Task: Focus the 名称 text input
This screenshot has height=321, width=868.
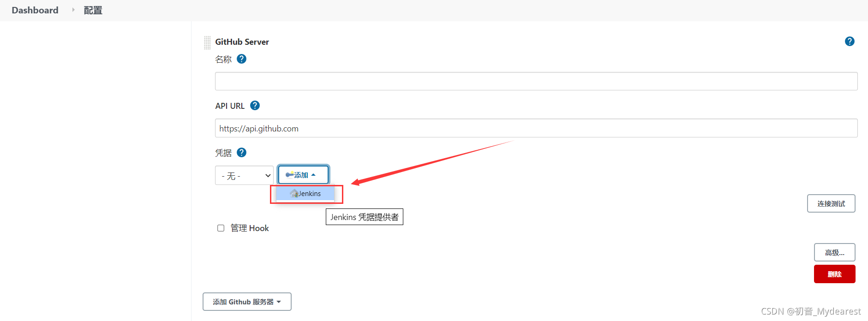Action: pyautogui.click(x=536, y=81)
